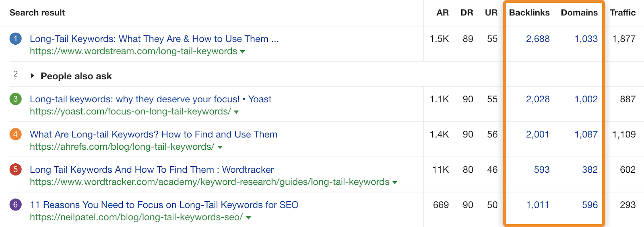Open dropdown arrow beside neilpatel.com URL

click(x=248, y=218)
